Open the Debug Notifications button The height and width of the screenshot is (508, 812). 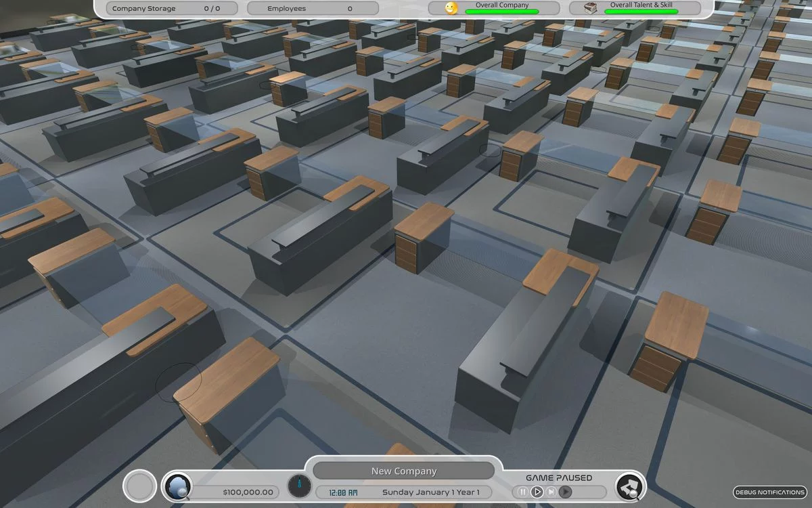click(x=770, y=492)
